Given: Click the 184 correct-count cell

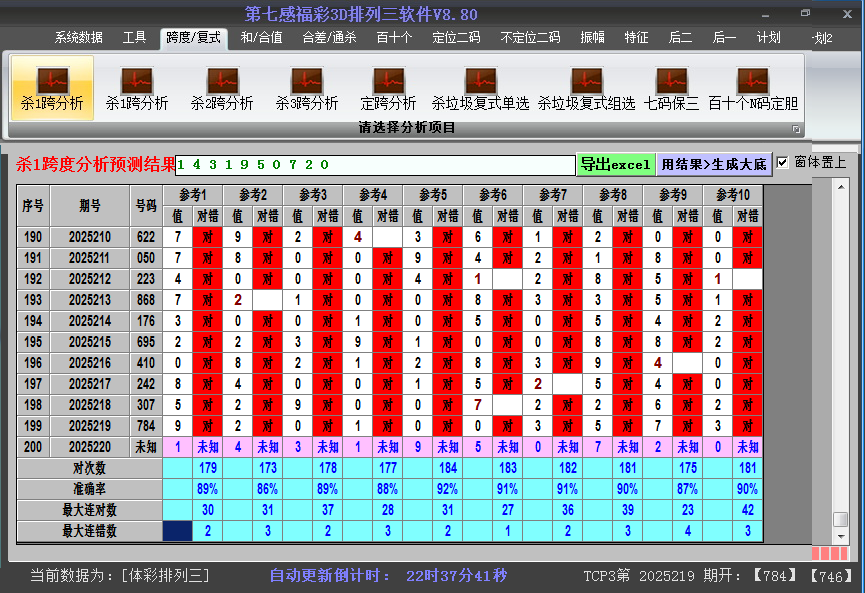Looking at the screenshot, I should click(448, 468).
